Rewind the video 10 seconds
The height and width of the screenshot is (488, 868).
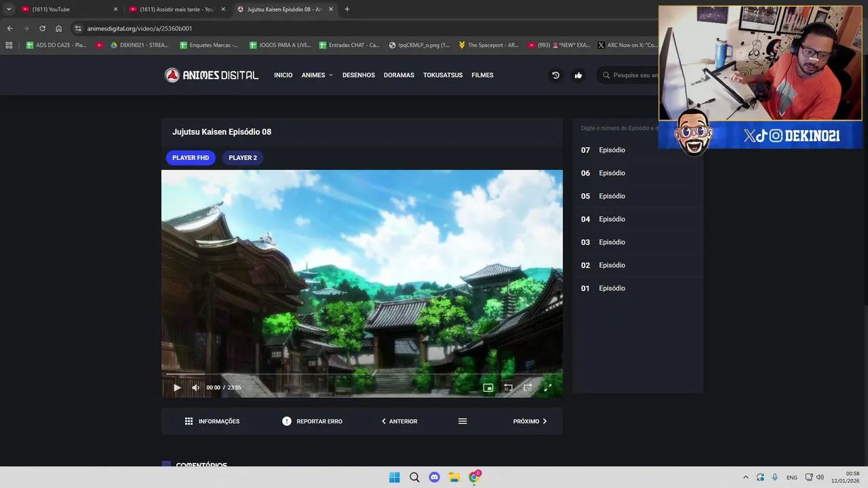click(x=508, y=388)
